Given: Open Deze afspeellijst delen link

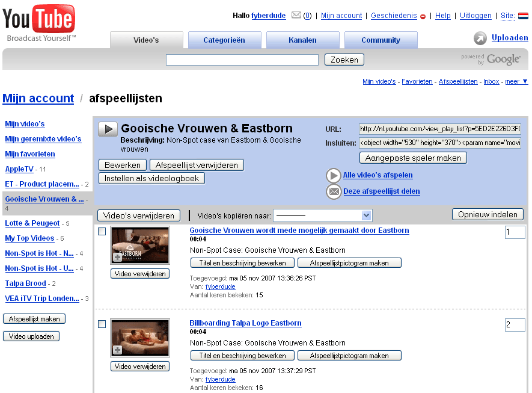Looking at the screenshot, I should 381,191.
